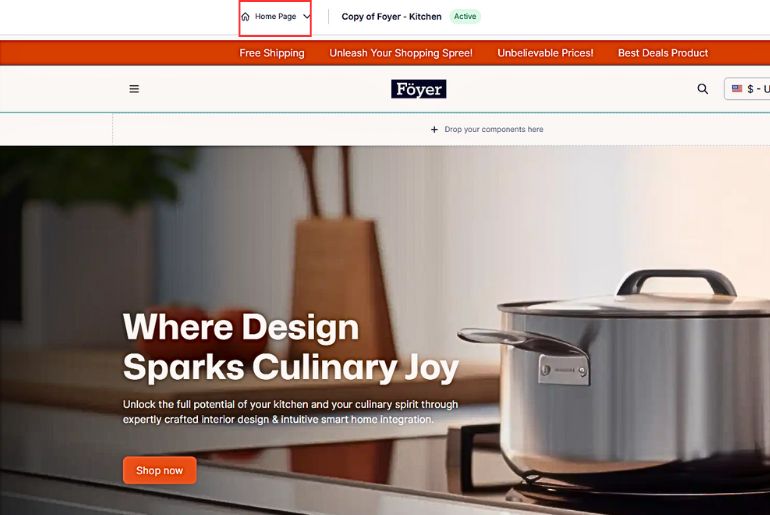Click Unbelievable Prices! in announcement bar

click(x=545, y=53)
